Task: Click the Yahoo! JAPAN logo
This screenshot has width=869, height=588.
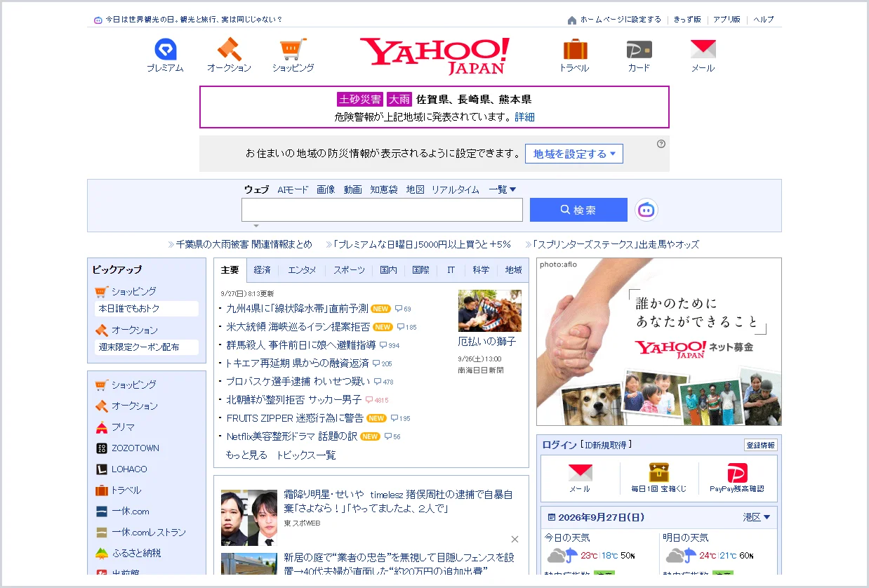Action: click(434, 56)
